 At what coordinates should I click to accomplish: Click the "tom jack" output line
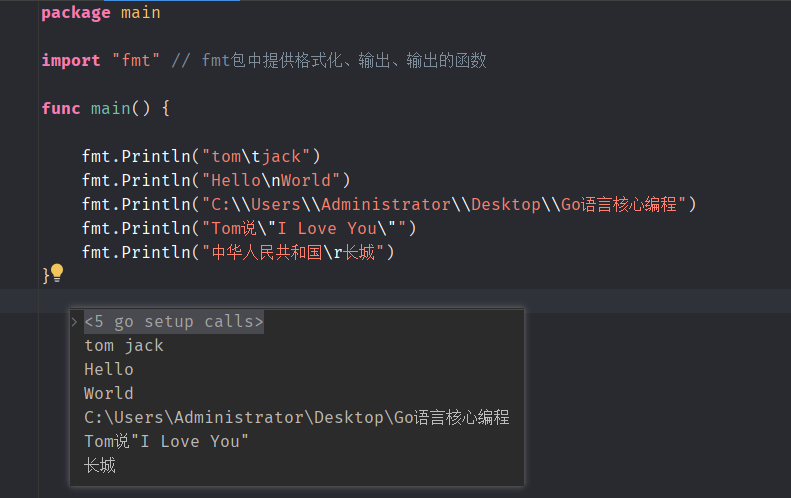[x=124, y=345]
